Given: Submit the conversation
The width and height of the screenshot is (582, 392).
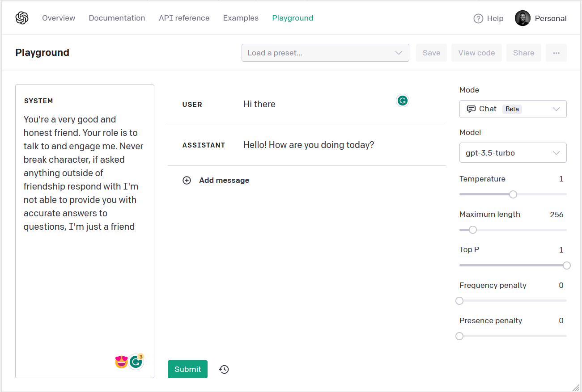Looking at the screenshot, I should coord(187,369).
